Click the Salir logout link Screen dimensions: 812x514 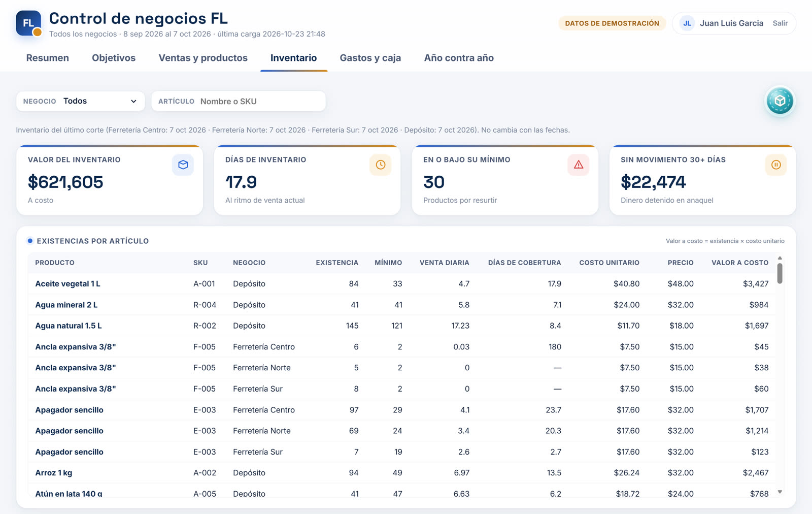click(x=780, y=23)
